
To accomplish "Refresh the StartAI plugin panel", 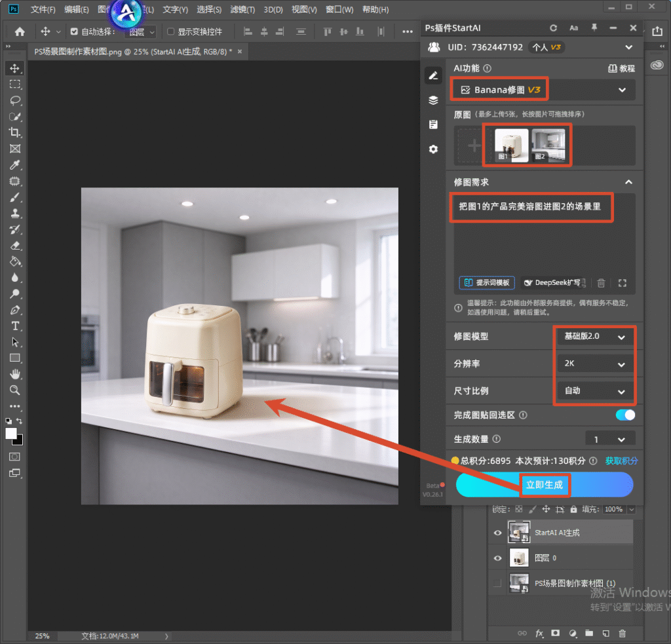I will tap(553, 28).
